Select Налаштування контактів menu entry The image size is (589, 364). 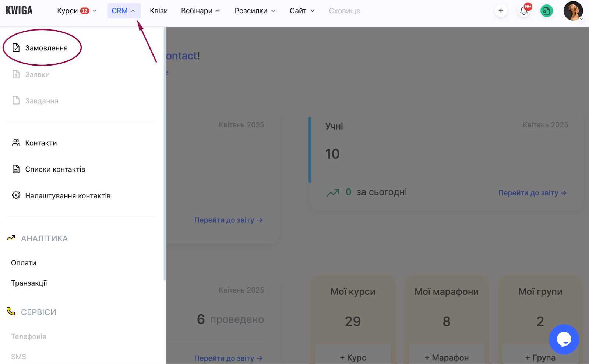click(68, 196)
